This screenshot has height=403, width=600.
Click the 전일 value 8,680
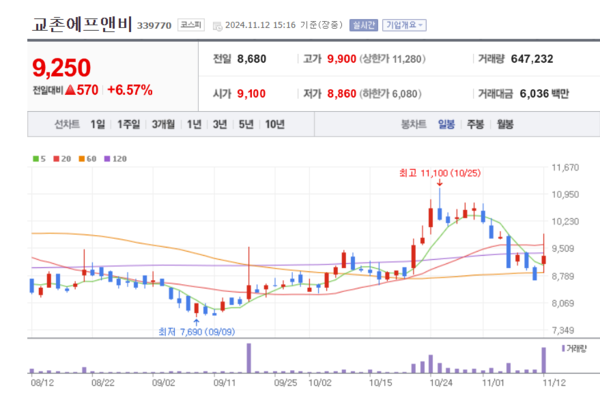pos(251,59)
